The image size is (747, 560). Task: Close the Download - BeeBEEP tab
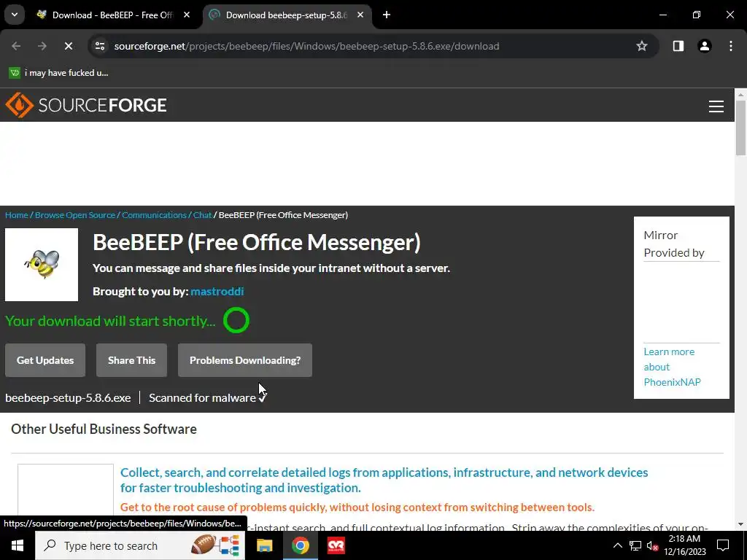pyautogui.click(x=187, y=15)
